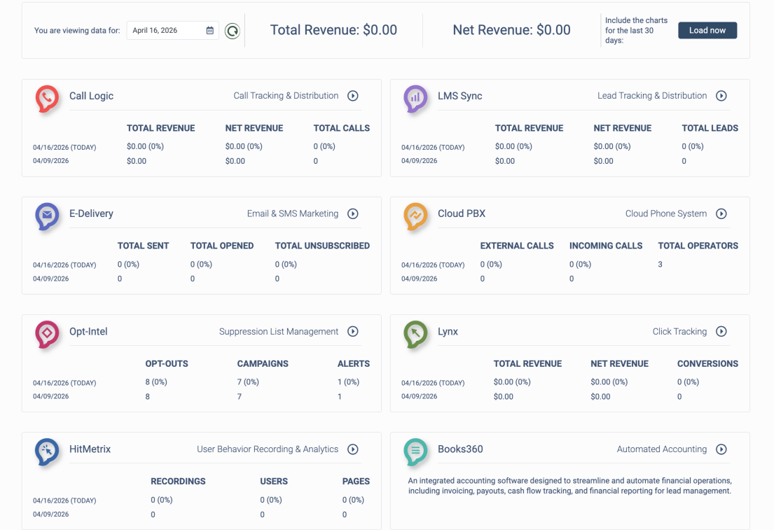Open Suppression List Management arrow button
This screenshot has width=774, height=532.
(353, 332)
